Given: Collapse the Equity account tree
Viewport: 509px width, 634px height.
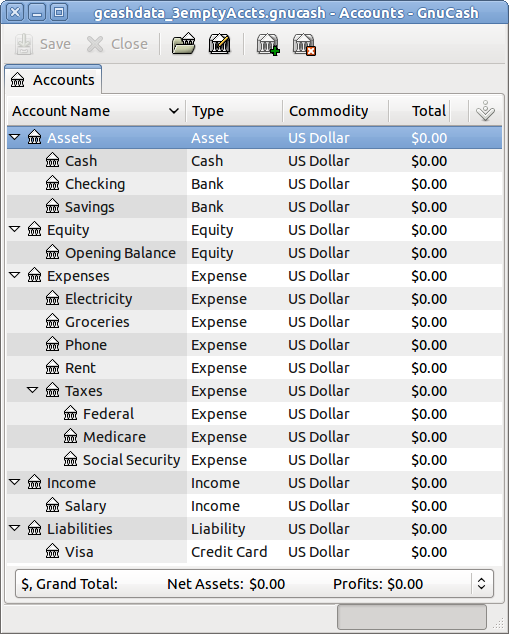Looking at the screenshot, I should 15,229.
